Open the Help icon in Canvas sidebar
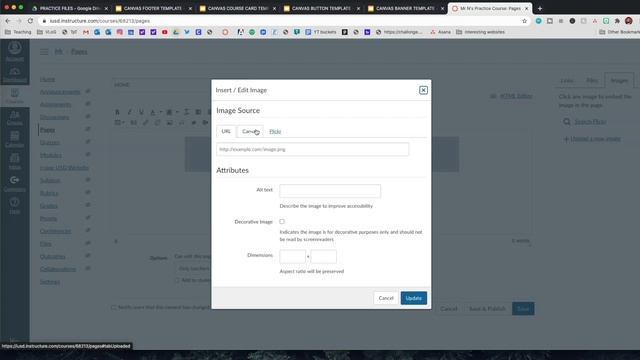The height and width of the screenshot is (360, 640). click(15, 206)
